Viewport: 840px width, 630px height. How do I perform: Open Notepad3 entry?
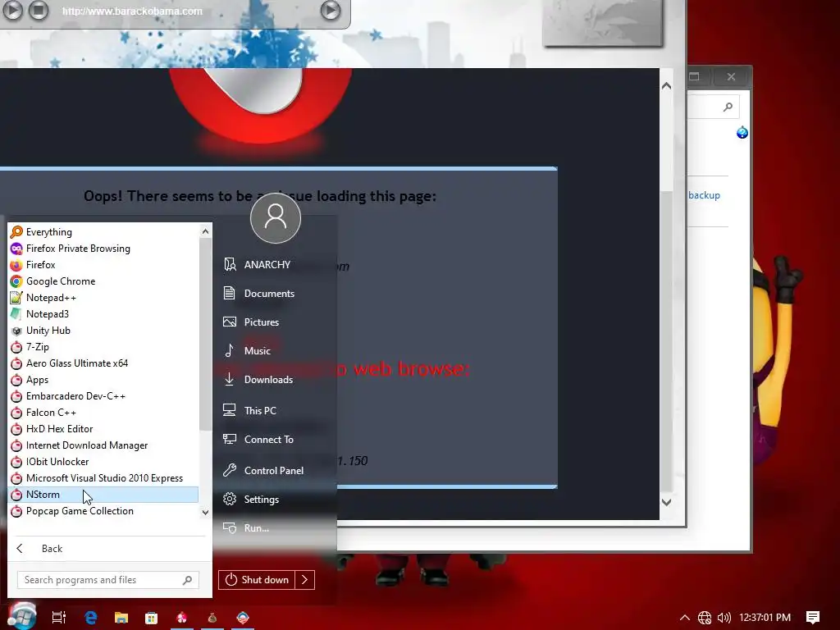click(x=103, y=314)
